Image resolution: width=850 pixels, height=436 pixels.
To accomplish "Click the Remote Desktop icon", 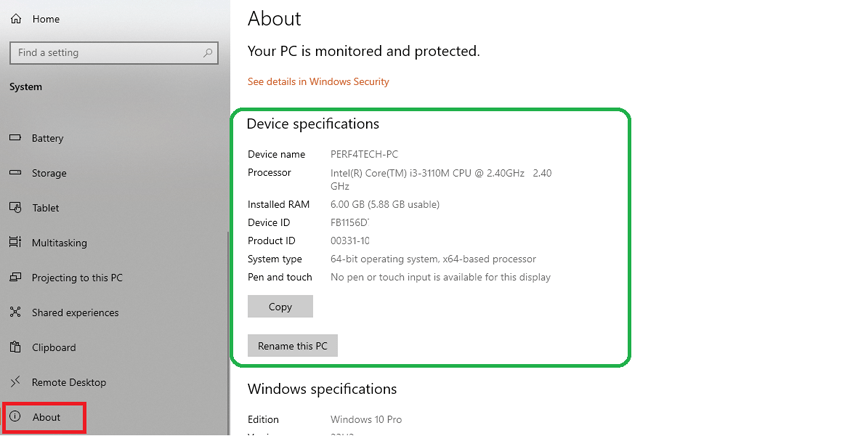I will click(x=15, y=382).
